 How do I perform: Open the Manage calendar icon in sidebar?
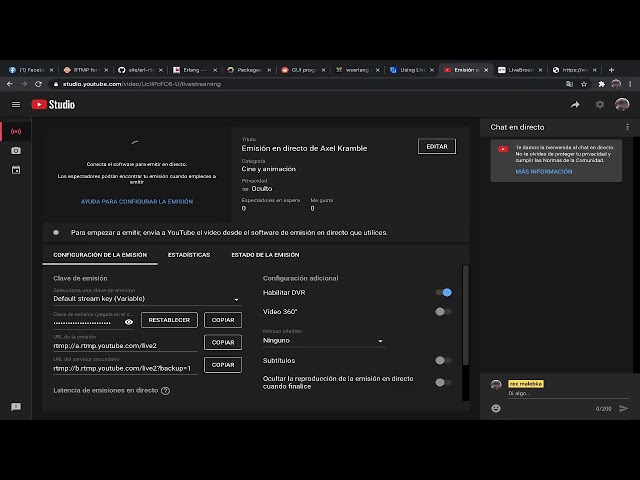pos(16,170)
